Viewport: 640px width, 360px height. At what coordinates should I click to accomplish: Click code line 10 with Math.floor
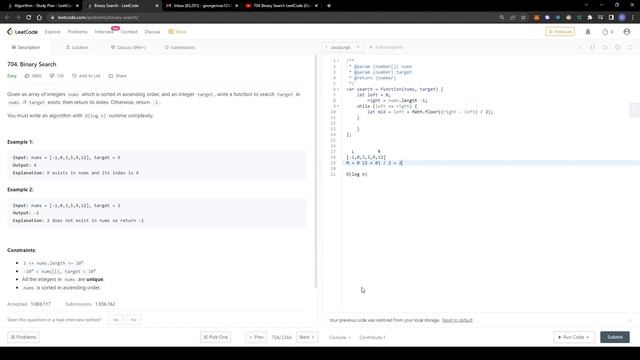click(430, 112)
